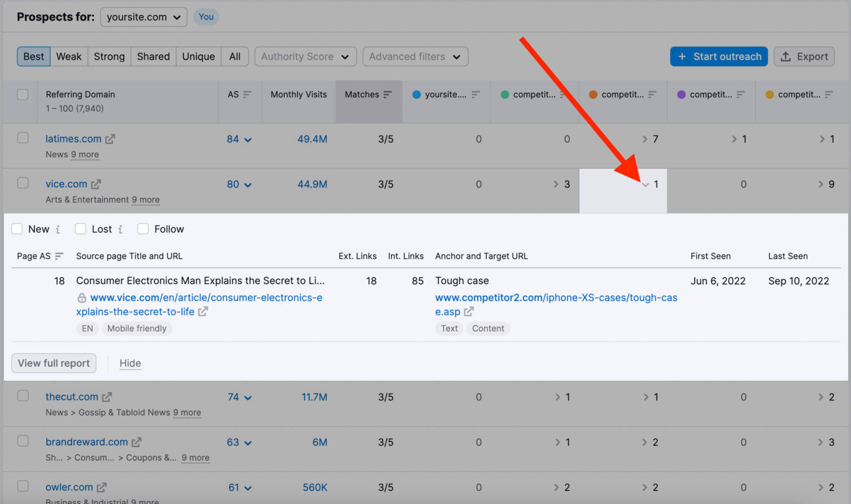851x504 pixels.
Task: Open the Authority Score filter dropdown
Action: pyautogui.click(x=305, y=56)
